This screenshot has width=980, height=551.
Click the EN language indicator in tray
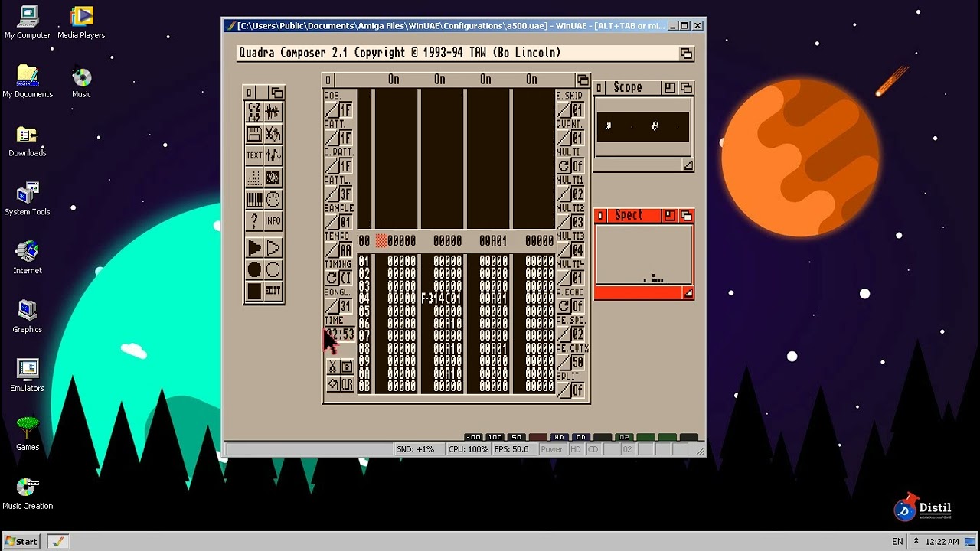click(897, 542)
